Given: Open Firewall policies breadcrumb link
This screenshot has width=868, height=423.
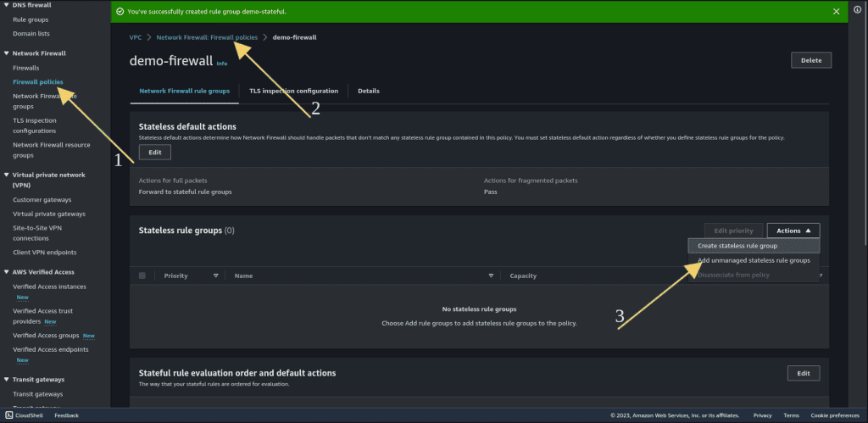Looking at the screenshot, I should click(207, 37).
